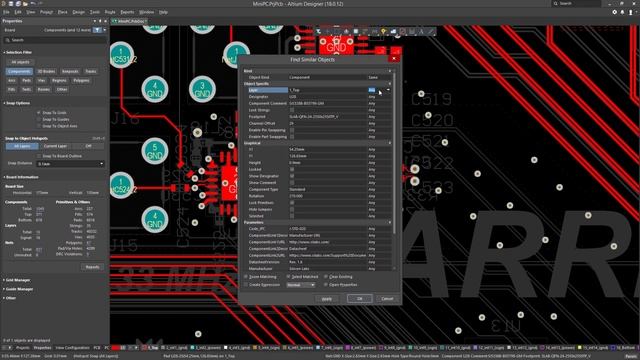The image size is (640, 360).
Task: Click the red current layer color swatch
Action: (115, 348)
